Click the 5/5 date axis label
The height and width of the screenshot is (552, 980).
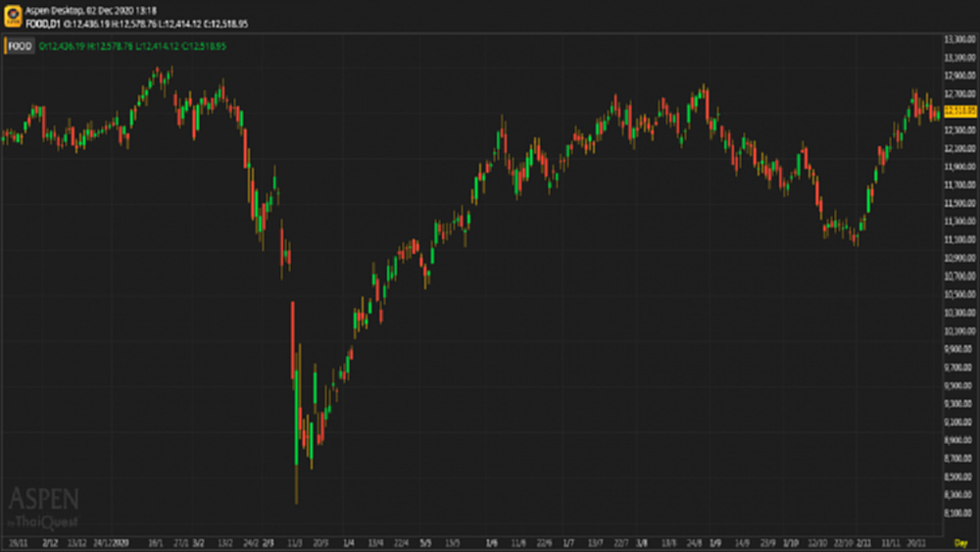click(425, 543)
